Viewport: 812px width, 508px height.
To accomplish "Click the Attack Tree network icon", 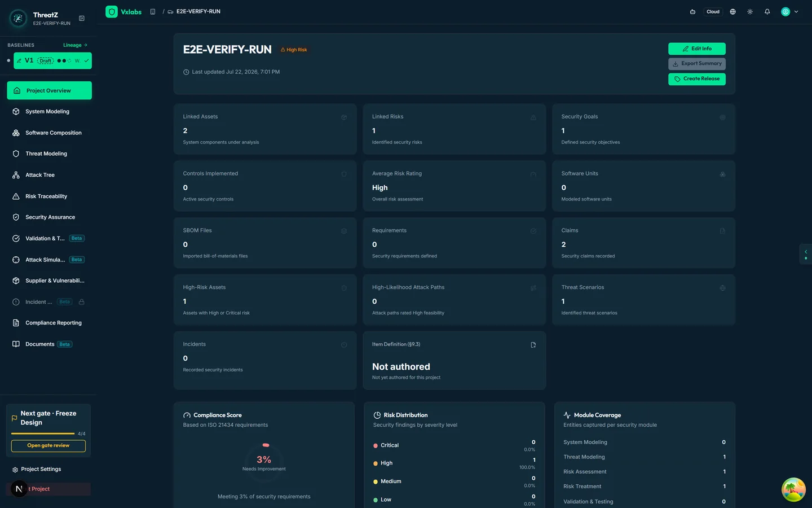I will 16,175.
